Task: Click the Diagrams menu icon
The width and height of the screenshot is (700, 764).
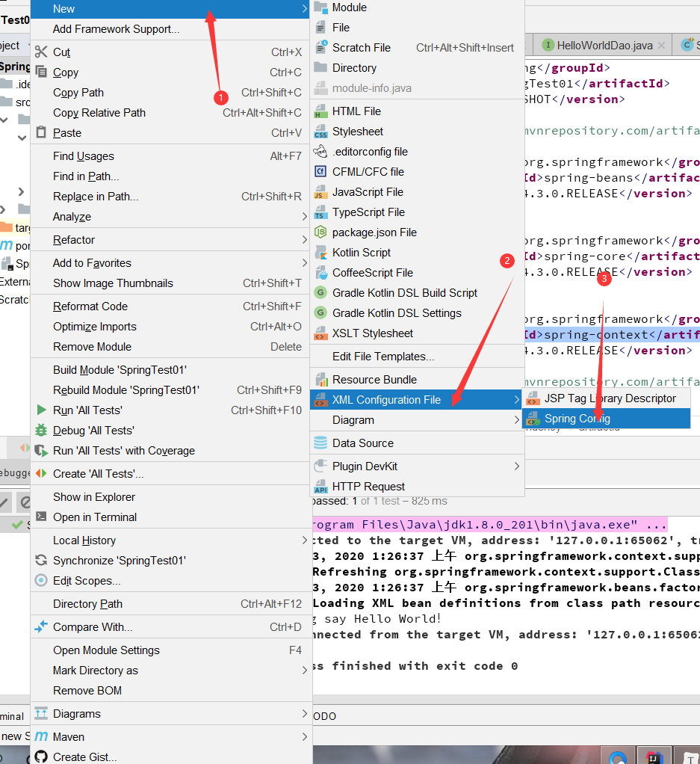Action: 41,713
